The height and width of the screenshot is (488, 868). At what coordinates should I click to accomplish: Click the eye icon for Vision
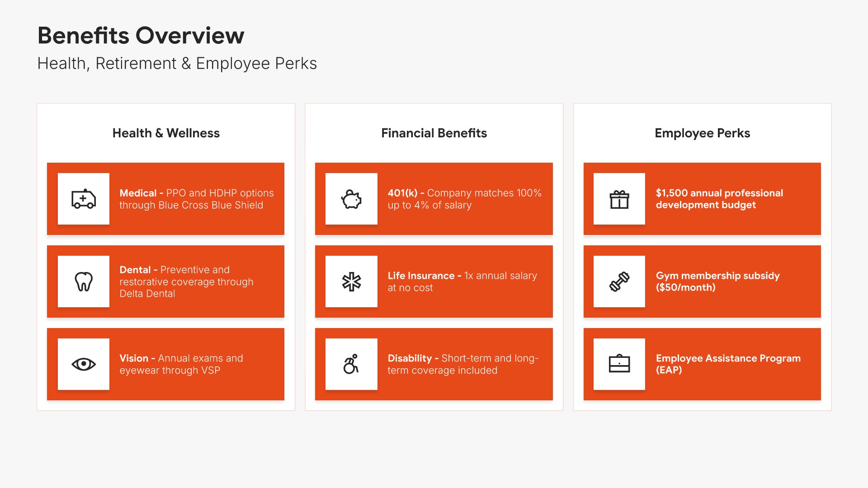pos(84,364)
